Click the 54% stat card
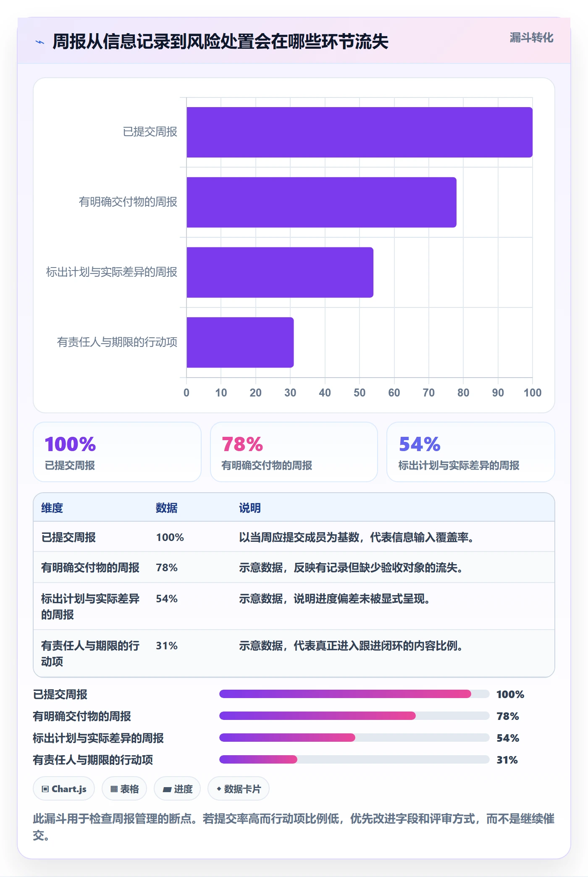The image size is (588, 877). pyautogui.click(x=471, y=452)
